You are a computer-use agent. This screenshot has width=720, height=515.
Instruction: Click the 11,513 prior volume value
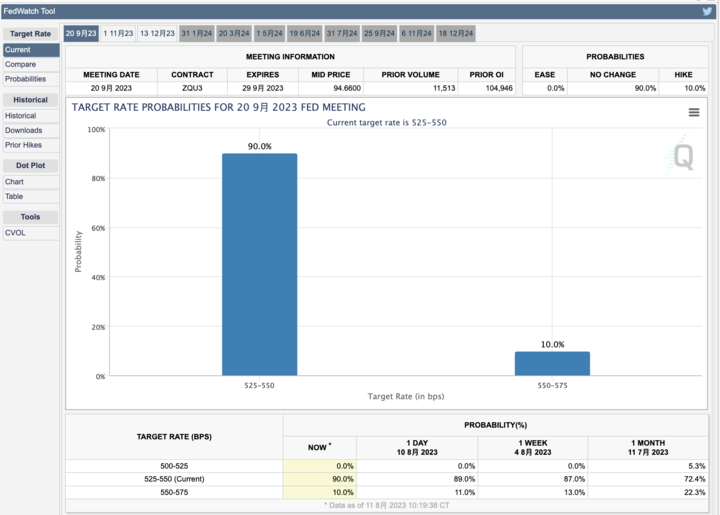(x=444, y=88)
